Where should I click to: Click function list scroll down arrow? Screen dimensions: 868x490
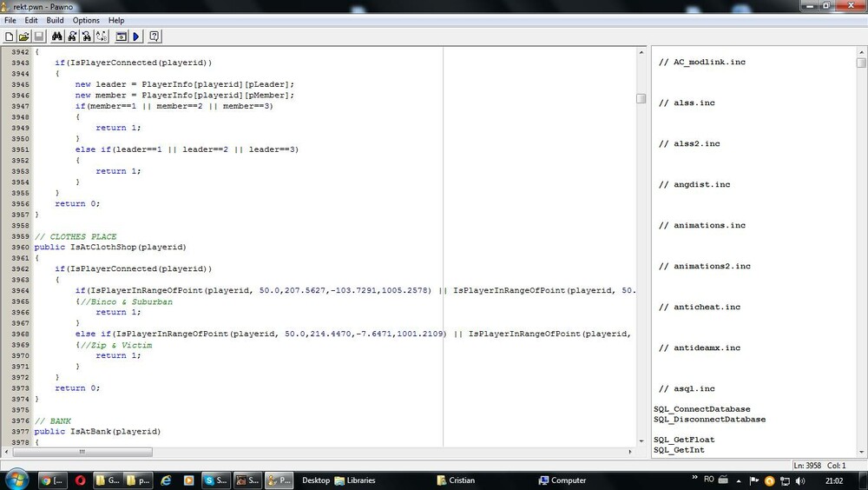(861, 452)
